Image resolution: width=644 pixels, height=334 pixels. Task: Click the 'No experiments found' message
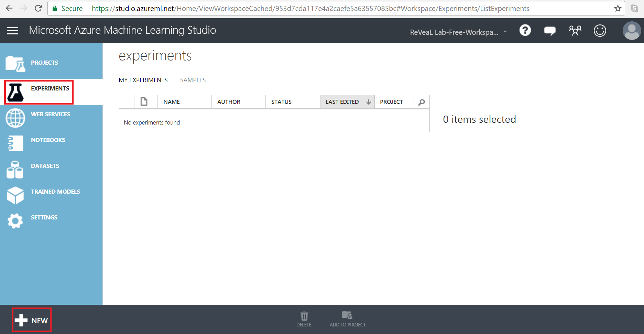click(x=152, y=122)
